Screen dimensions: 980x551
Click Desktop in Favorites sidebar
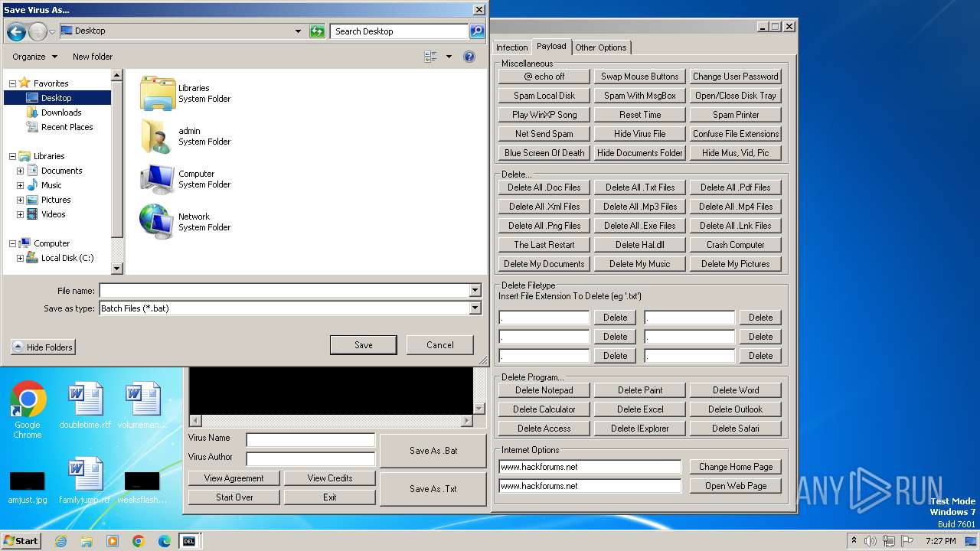pyautogui.click(x=57, y=98)
